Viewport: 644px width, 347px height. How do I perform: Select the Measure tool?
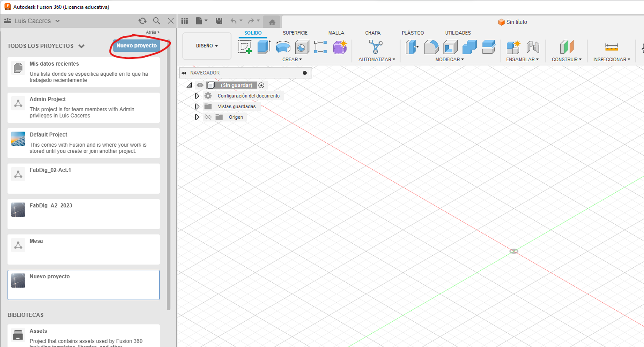[612, 47]
